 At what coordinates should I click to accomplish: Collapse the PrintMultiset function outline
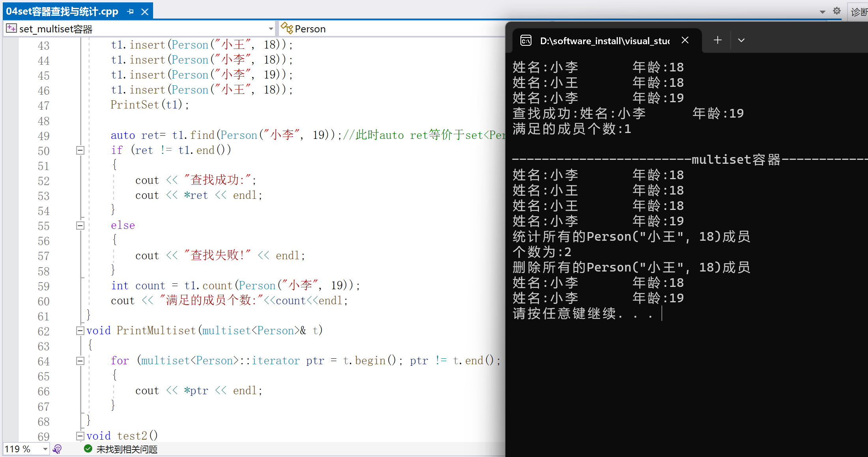pos(80,331)
